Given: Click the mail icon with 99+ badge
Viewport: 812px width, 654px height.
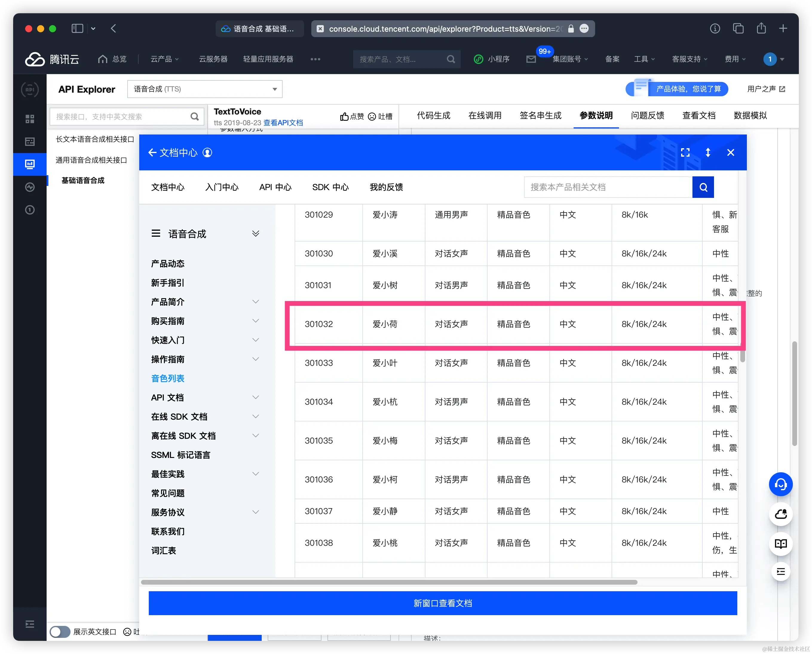Looking at the screenshot, I should point(531,59).
